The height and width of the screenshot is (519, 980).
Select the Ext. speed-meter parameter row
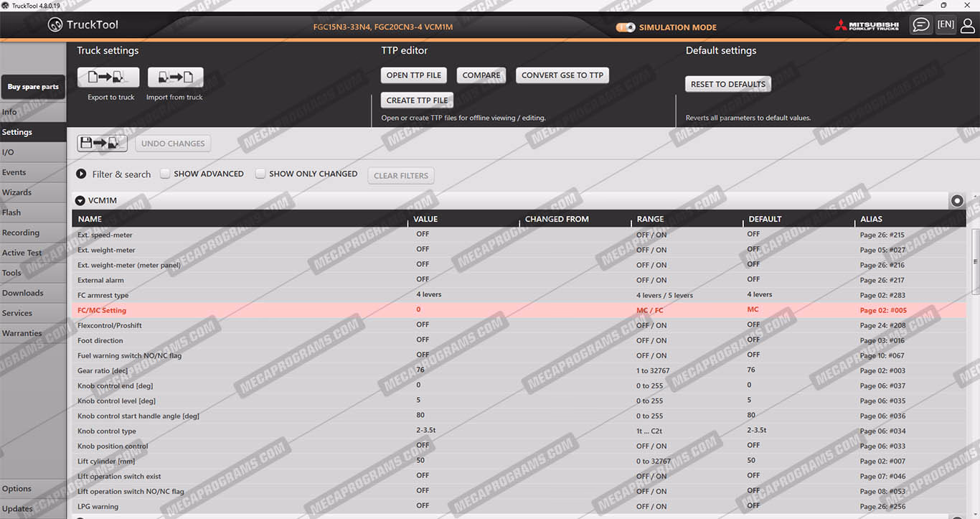pyautogui.click(x=519, y=235)
